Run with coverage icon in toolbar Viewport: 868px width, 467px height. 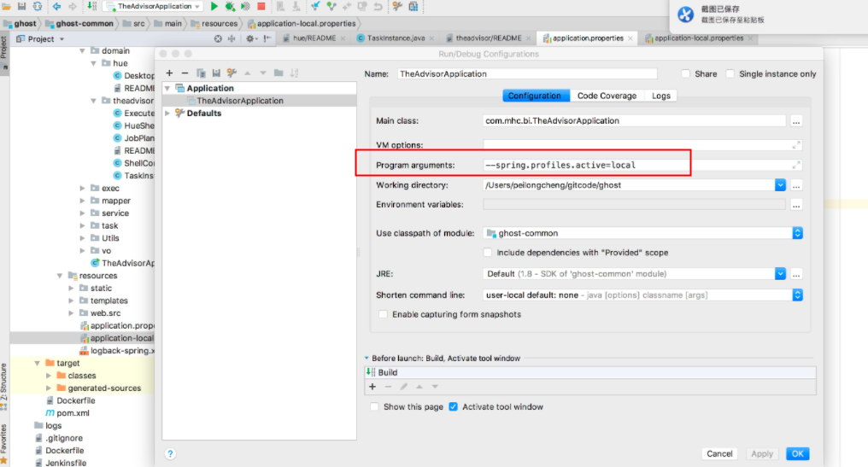pyautogui.click(x=245, y=6)
